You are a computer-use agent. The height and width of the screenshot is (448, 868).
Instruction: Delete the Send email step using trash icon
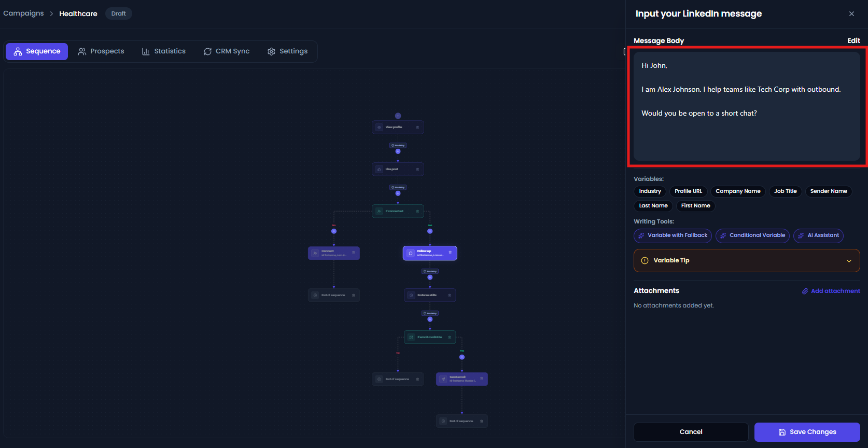pos(482,379)
